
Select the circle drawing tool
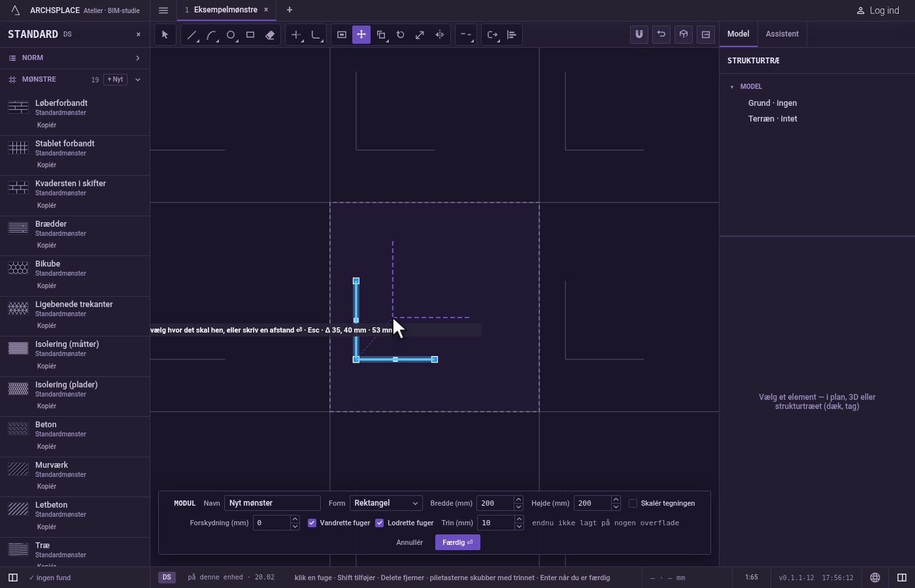click(x=231, y=35)
